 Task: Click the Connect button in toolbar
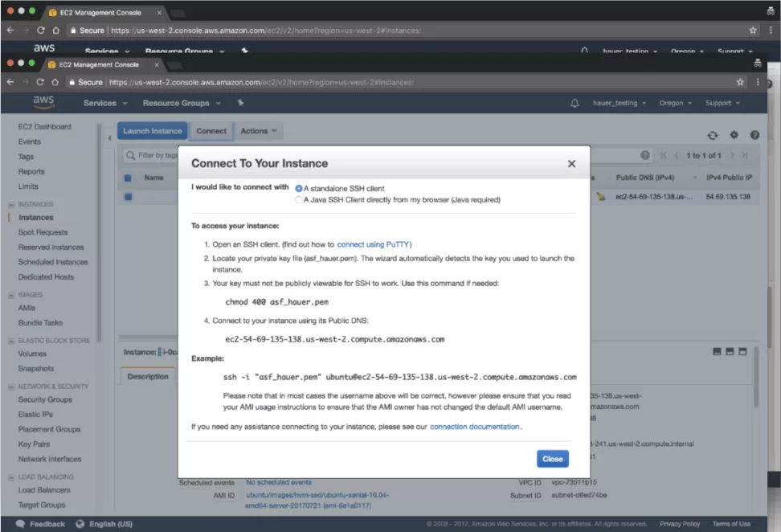[211, 131]
